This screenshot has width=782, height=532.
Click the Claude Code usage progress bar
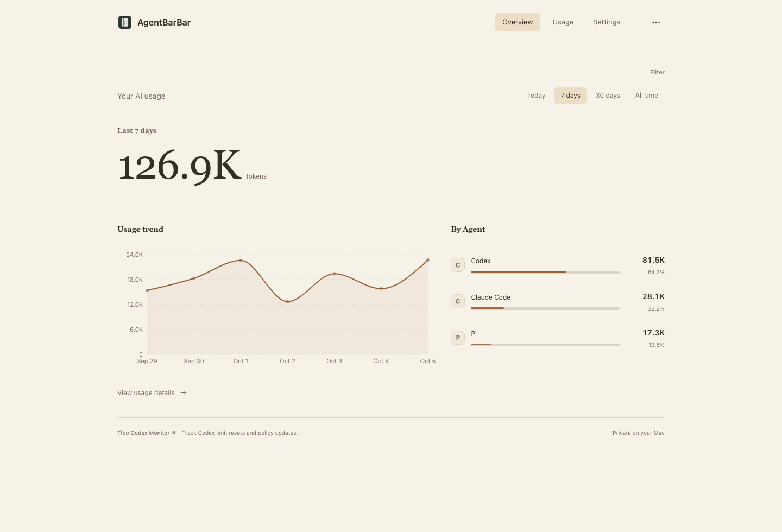[545, 308]
